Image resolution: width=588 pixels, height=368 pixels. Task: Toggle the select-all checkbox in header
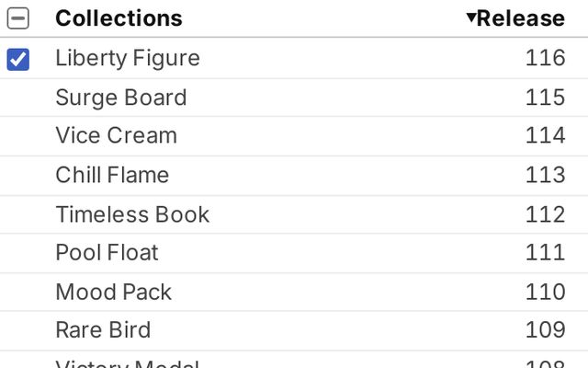(18, 18)
